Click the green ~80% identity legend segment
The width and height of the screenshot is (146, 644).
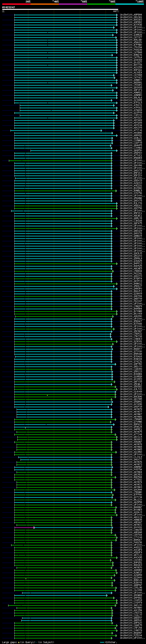[x=101, y=4]
